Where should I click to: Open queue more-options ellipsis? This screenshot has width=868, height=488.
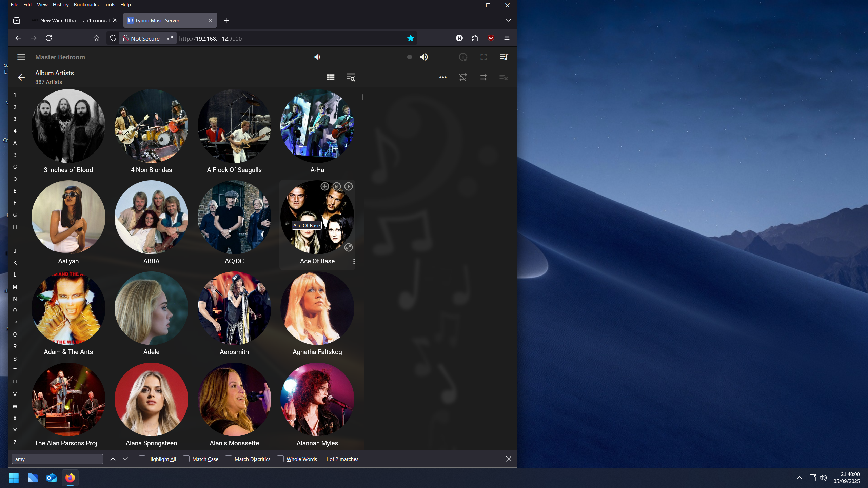click(443, 78)
